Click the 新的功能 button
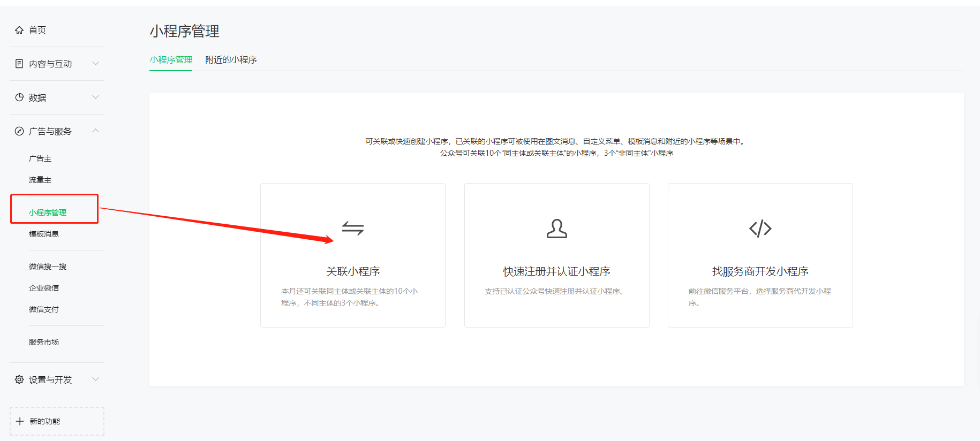The image size is (980, 441). [57, 421]
